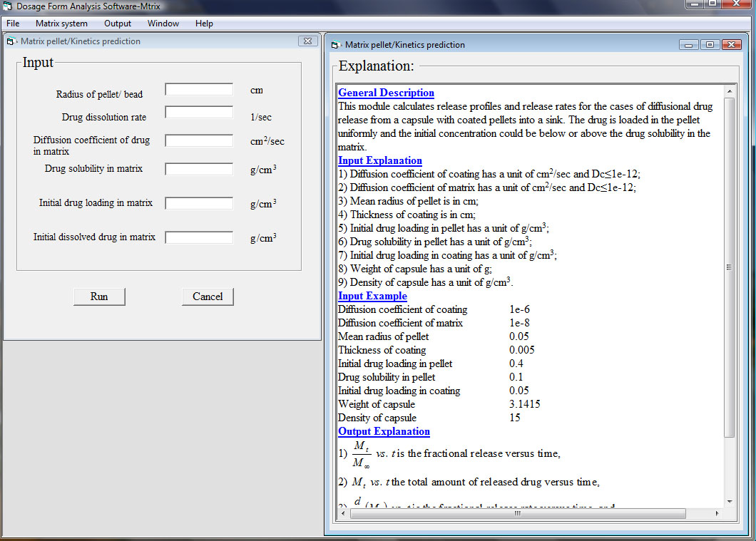This screenshot has height=541, width=756.
Task: Click the Initial dissolved drug in matrix field
Action: [x=199, y=237]
